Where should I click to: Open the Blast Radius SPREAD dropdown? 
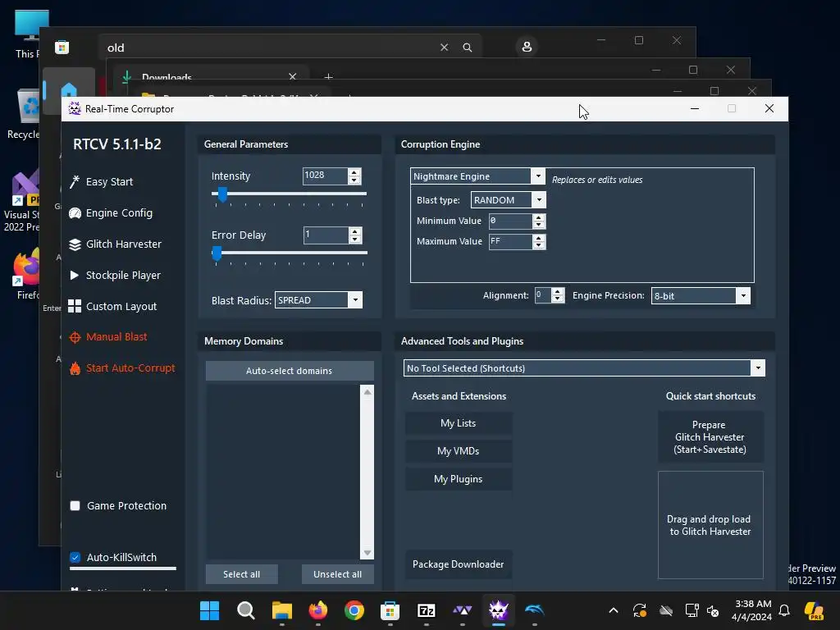355,300
